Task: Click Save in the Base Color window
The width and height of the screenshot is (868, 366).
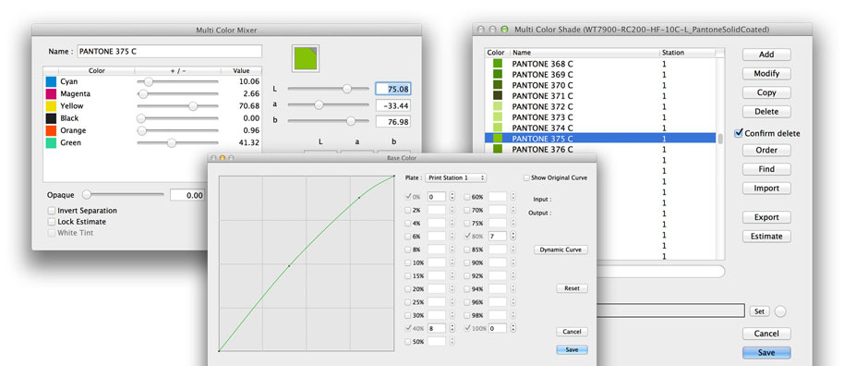Action: pos(572,350)
